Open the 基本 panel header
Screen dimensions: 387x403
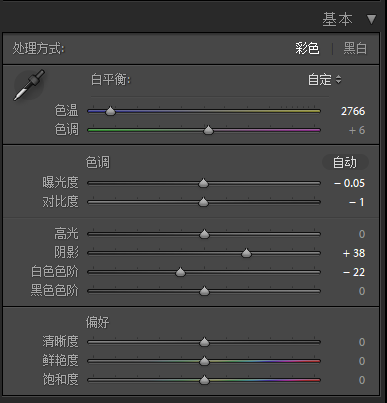337,19
